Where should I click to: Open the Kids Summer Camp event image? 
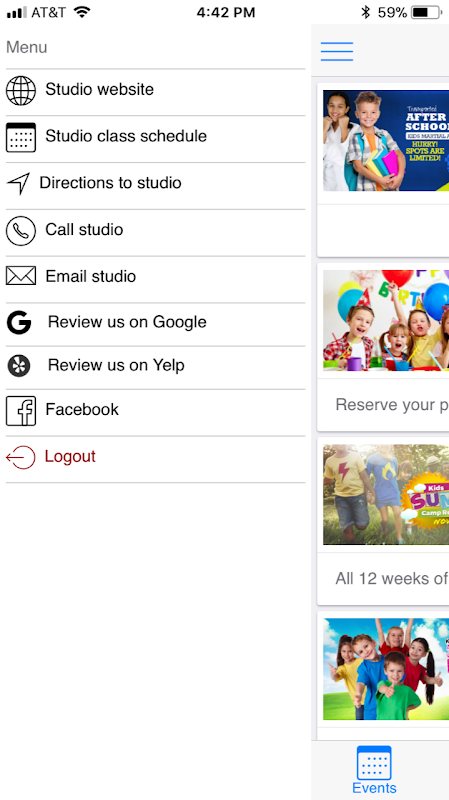click(386, 494)
